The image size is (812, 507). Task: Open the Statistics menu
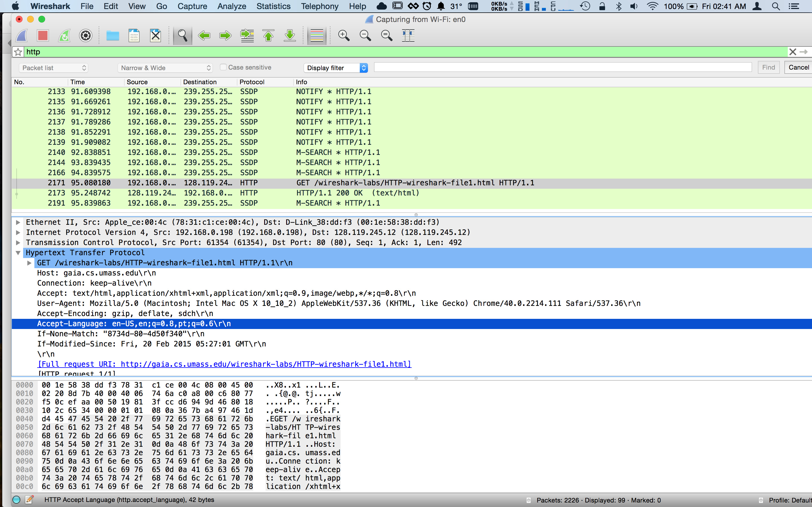273,6
